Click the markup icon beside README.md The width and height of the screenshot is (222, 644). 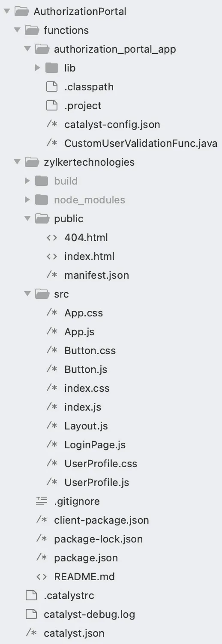pyautogui.click(x=42, y=576)
